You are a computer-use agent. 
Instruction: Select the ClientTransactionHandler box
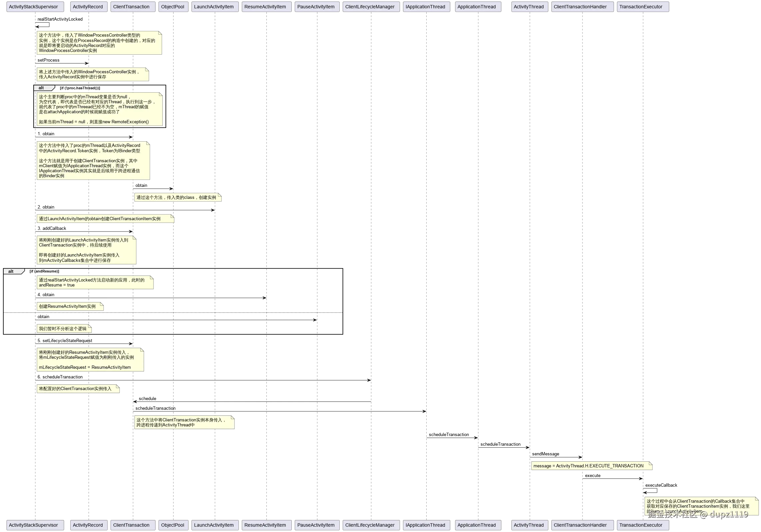point(582,6)
